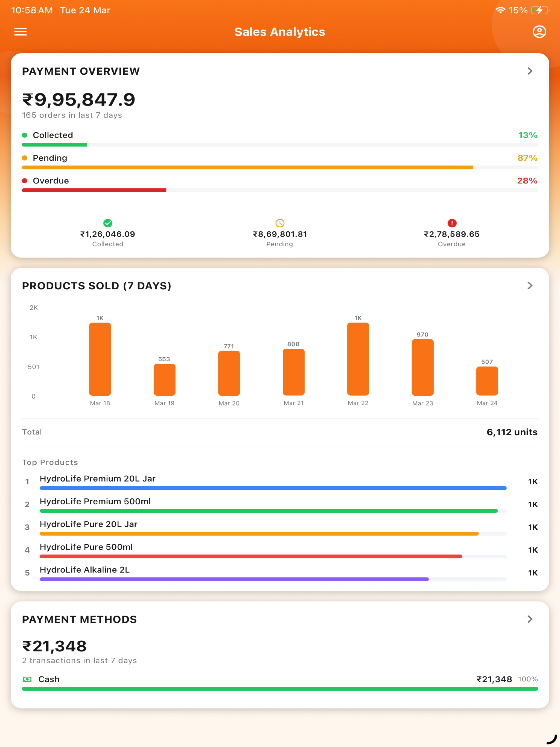Viewport: 560px width, 747px height.
Task: Expand the Payment Methods details chevron
Action: click(530, 619)
